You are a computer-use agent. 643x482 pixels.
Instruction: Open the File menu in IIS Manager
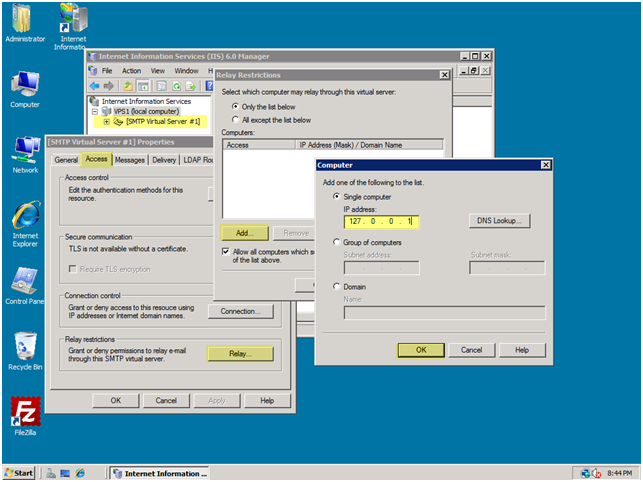[107, 71]
